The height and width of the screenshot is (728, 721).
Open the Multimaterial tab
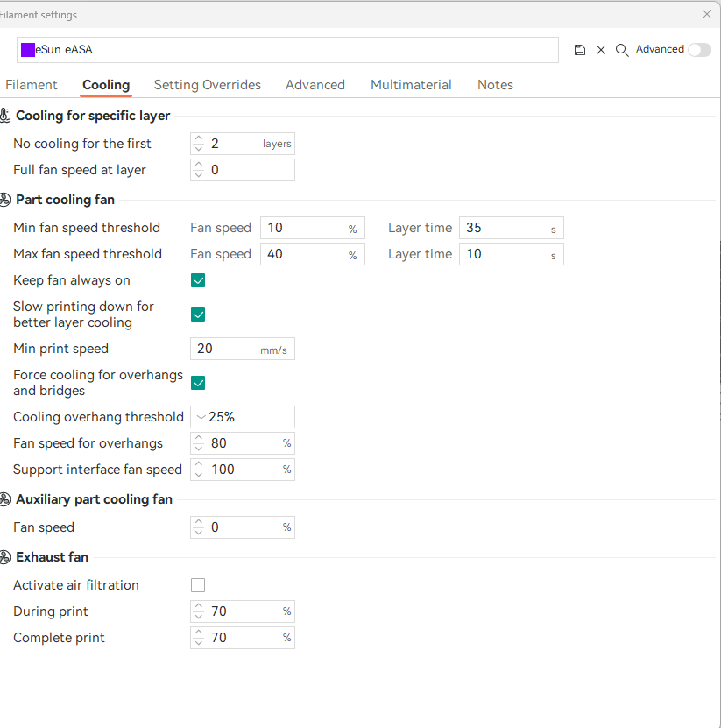coord(411,85)
